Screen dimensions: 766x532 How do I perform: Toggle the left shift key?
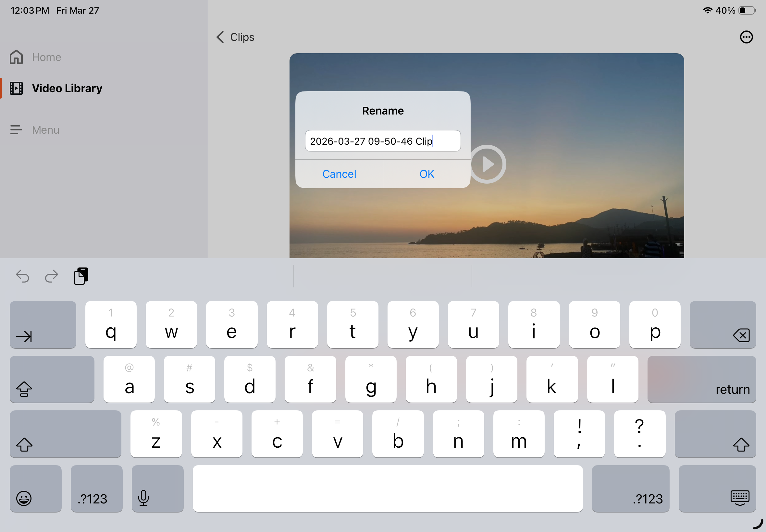click(x=65, y=434)
